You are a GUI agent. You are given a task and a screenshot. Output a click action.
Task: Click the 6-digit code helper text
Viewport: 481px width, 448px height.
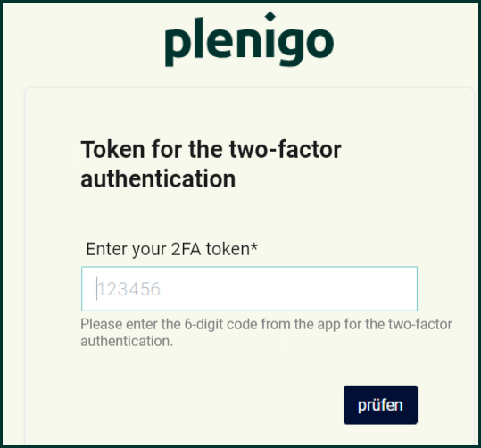266,333
